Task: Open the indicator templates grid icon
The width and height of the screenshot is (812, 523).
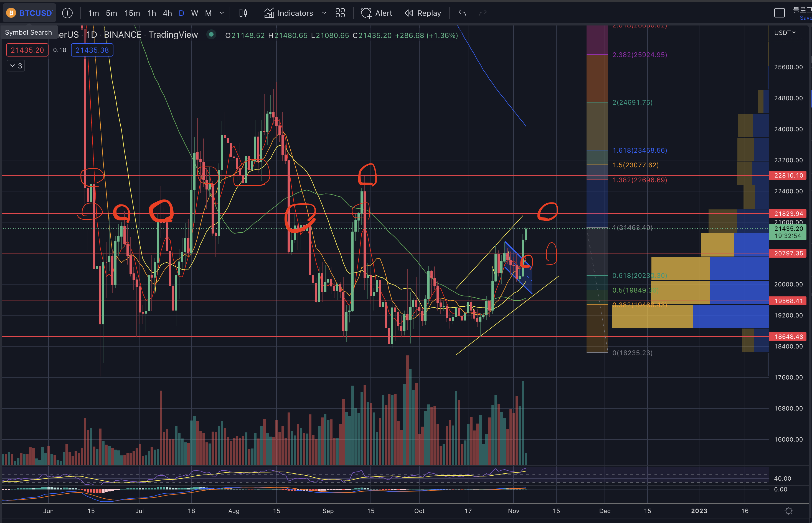Action: tap(340, 13)
